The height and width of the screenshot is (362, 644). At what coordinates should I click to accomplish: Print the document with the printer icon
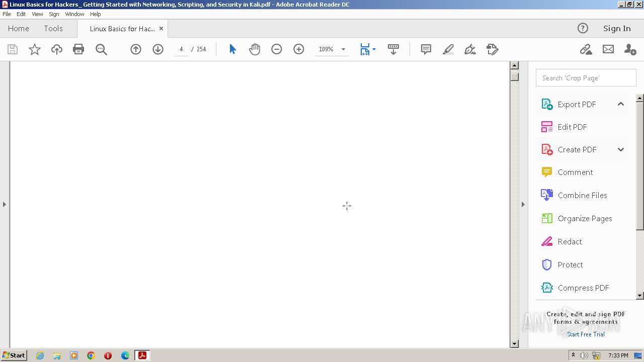pyautogui.click(x=78, y=49)
